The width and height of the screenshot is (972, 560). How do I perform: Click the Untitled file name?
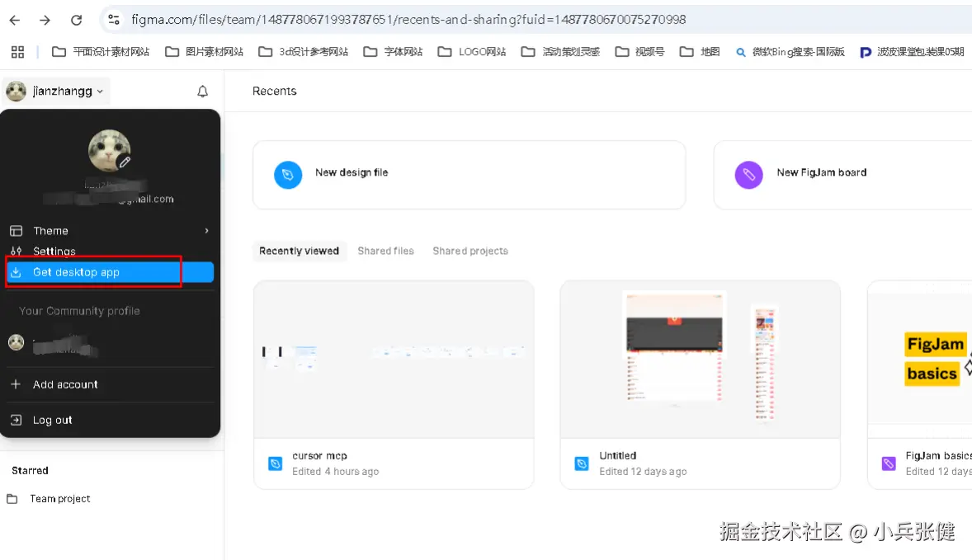click(x=618, y=456)
